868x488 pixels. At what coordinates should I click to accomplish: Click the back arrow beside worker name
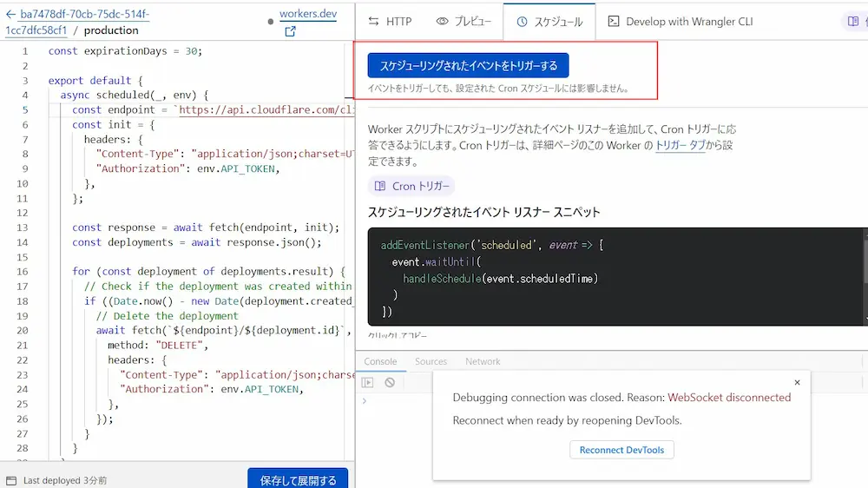(10, 15)
